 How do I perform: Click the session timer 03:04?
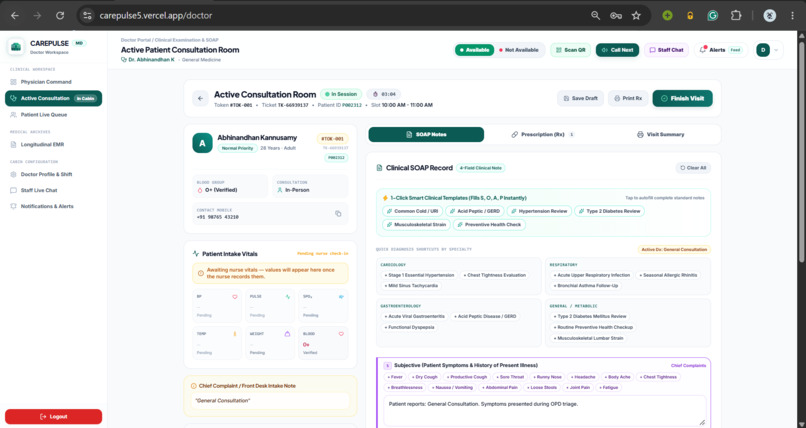(x=383, y=95)
